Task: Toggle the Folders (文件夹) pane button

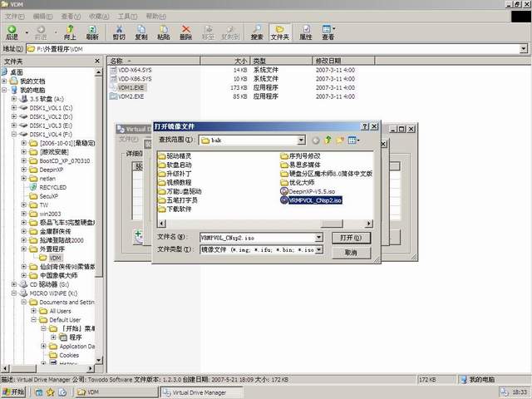Action: point(280,32)
